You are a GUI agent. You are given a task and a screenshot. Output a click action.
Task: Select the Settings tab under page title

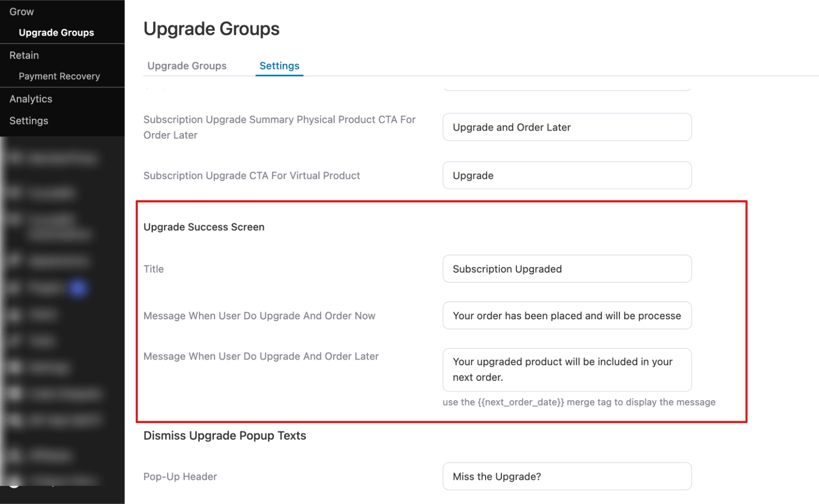279,66
